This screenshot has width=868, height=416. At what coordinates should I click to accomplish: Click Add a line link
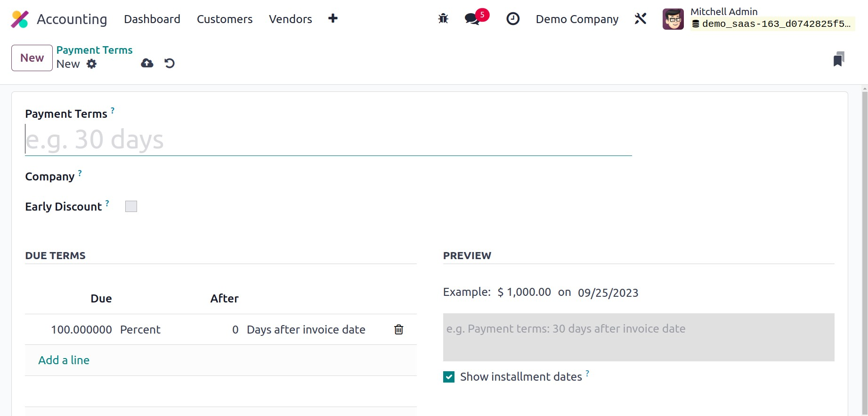64,360
